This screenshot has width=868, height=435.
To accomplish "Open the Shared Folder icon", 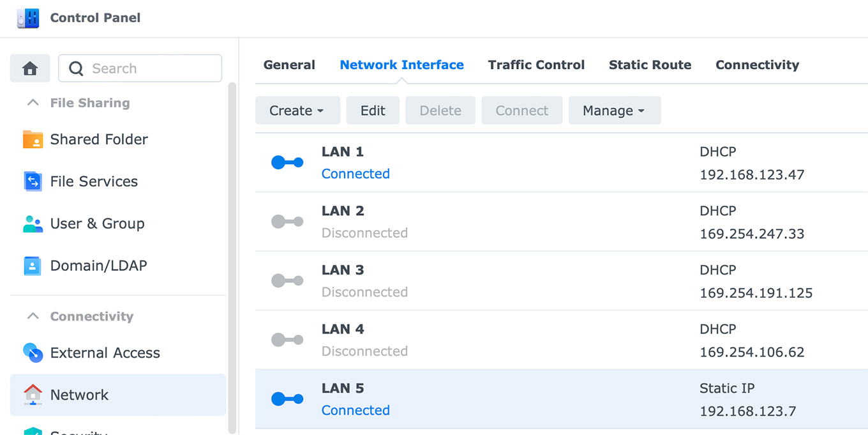I will tap(33, 139).
